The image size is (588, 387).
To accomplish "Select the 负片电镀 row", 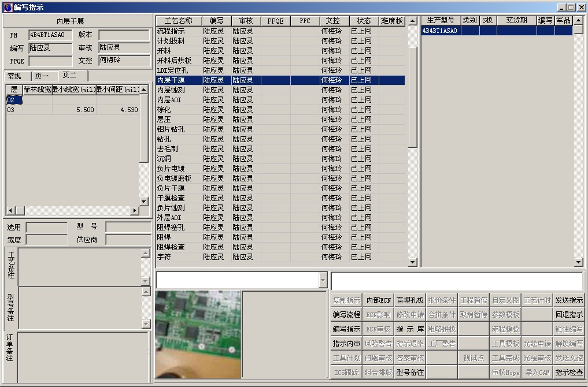I will pyautogui.click(x=280, y=169).
